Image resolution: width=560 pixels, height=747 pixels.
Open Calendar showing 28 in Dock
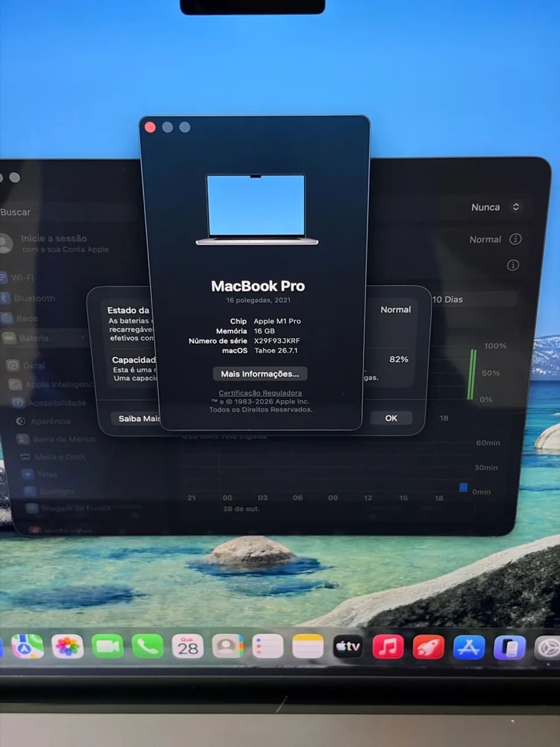click(188, 647)
